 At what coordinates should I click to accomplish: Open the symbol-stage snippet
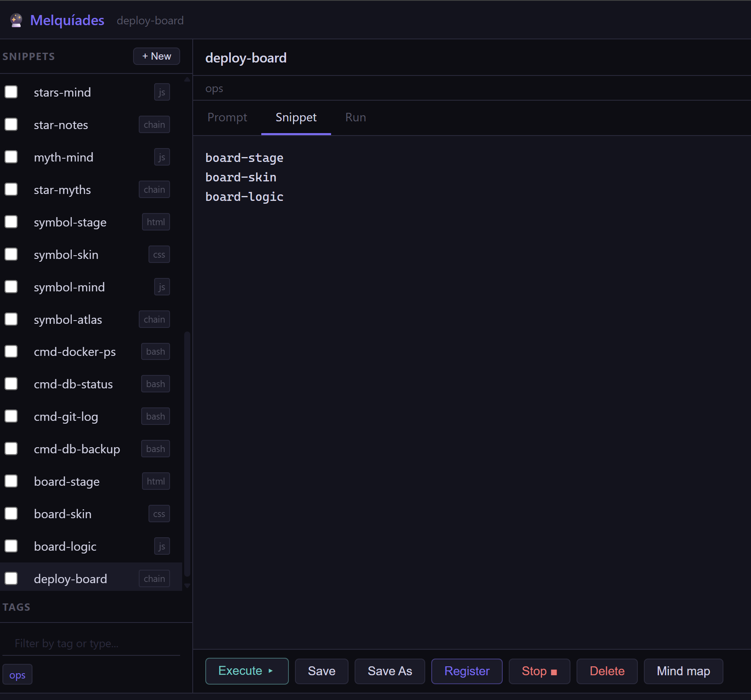tap(70, 222)
